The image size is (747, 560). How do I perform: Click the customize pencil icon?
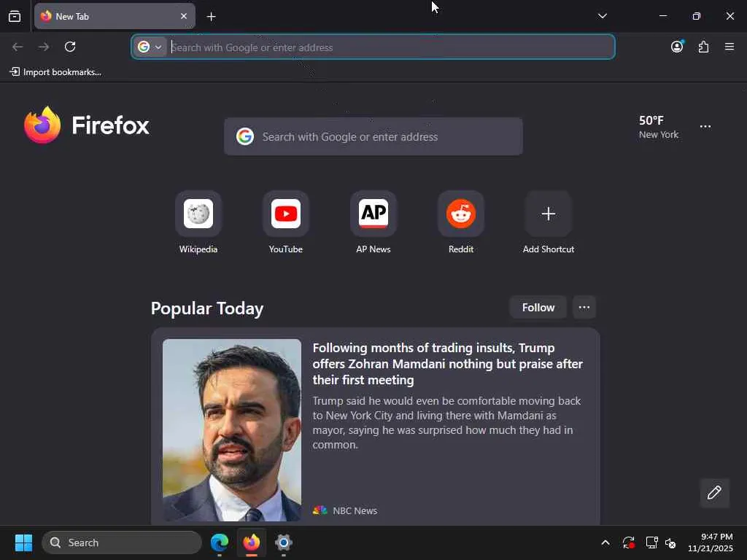[x=715, y=493]
